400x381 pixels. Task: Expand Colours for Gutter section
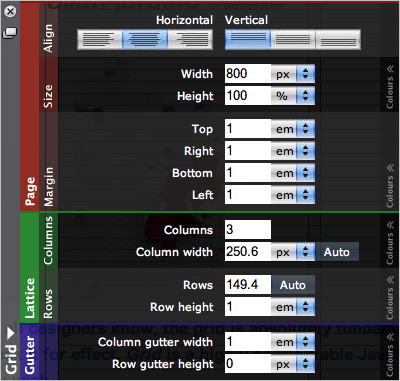click(390, 355)
